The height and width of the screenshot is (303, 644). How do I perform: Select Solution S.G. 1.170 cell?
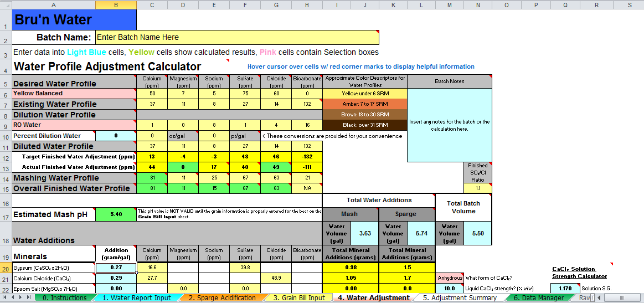coord(565,289)
